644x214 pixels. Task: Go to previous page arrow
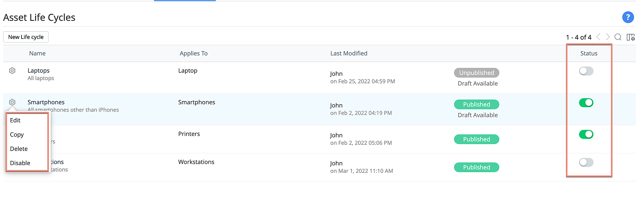[598, 37]
